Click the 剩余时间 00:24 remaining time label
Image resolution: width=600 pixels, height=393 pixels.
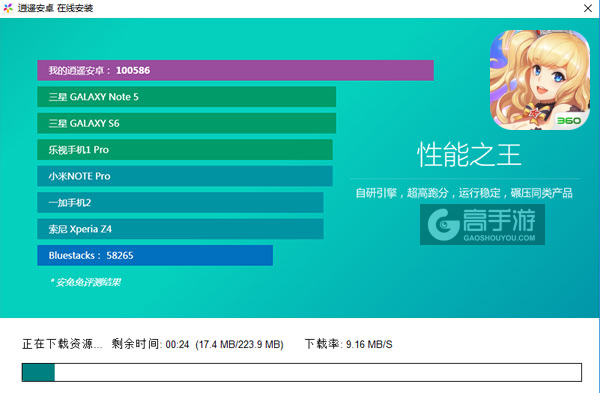tap(150, 344)
